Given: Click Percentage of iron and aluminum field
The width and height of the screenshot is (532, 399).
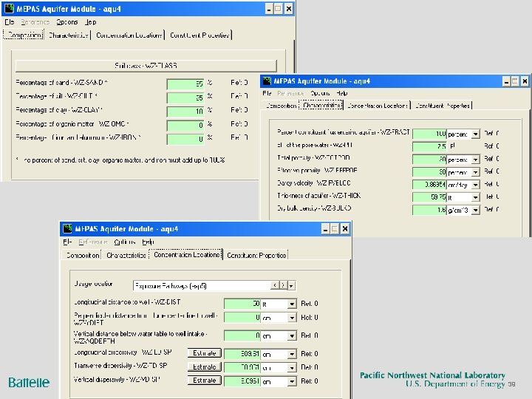Looking at the screenshot, I should (x=185, y=139).
